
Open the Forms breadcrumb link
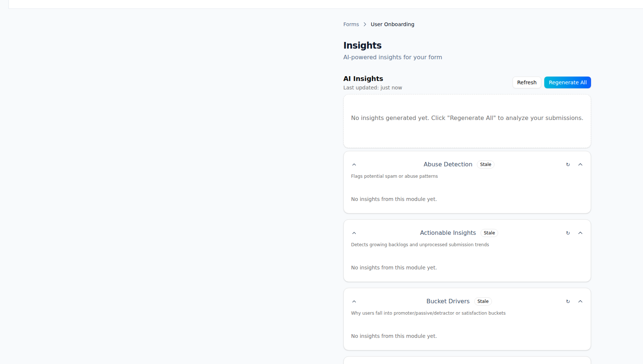pyautogui.click(x=351, y=24)
